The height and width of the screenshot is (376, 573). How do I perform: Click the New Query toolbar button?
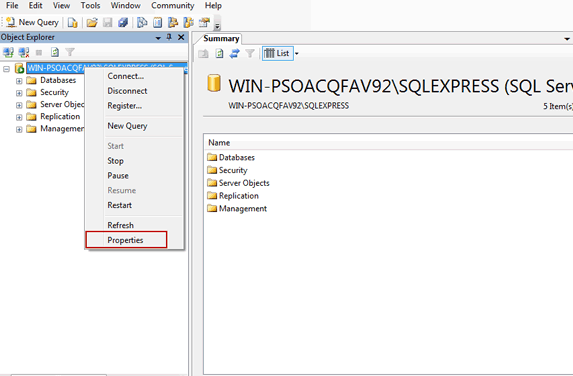tap(32, 22)
